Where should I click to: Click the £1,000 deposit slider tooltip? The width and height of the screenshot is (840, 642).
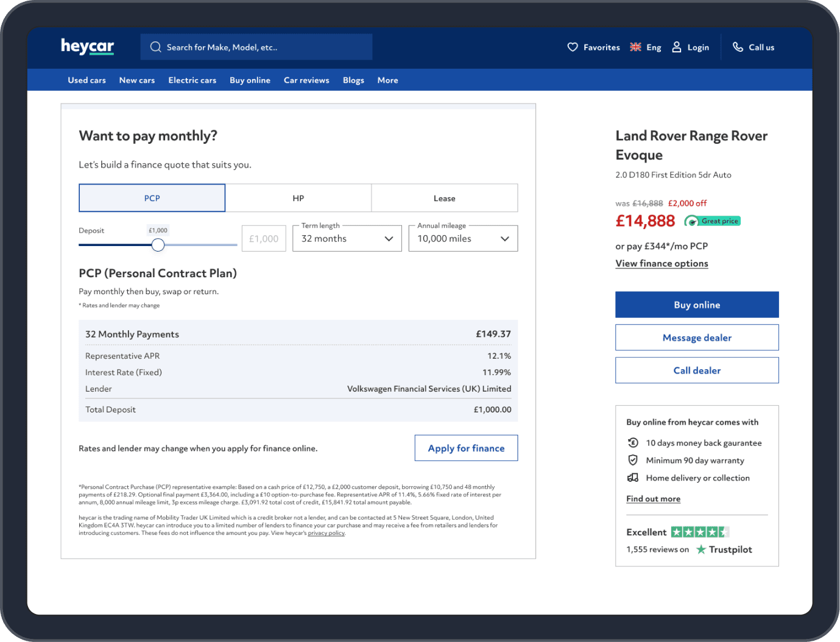point(158,230)
